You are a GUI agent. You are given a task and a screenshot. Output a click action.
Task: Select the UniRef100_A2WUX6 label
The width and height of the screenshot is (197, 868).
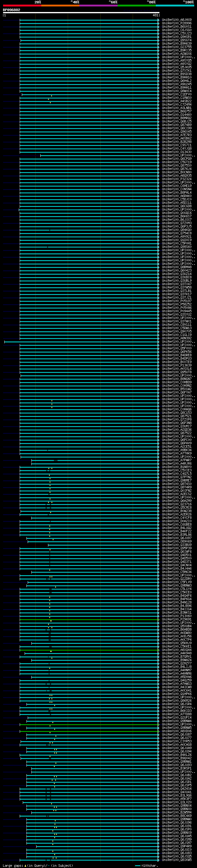(177, 54)
